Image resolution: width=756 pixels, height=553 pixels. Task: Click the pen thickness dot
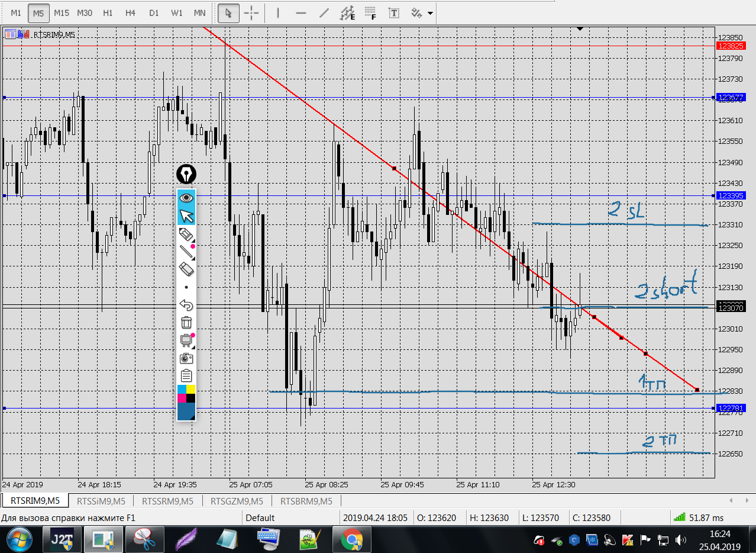(186, 287)
